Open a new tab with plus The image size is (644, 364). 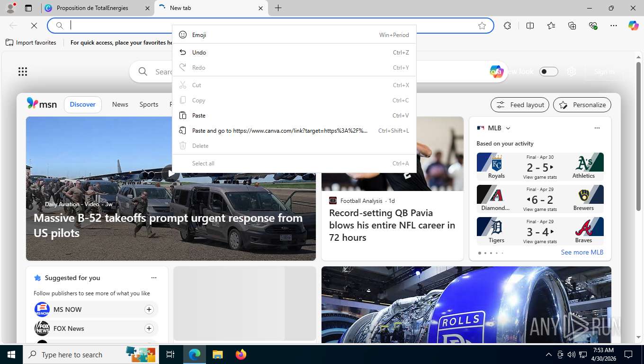[278, 8]
